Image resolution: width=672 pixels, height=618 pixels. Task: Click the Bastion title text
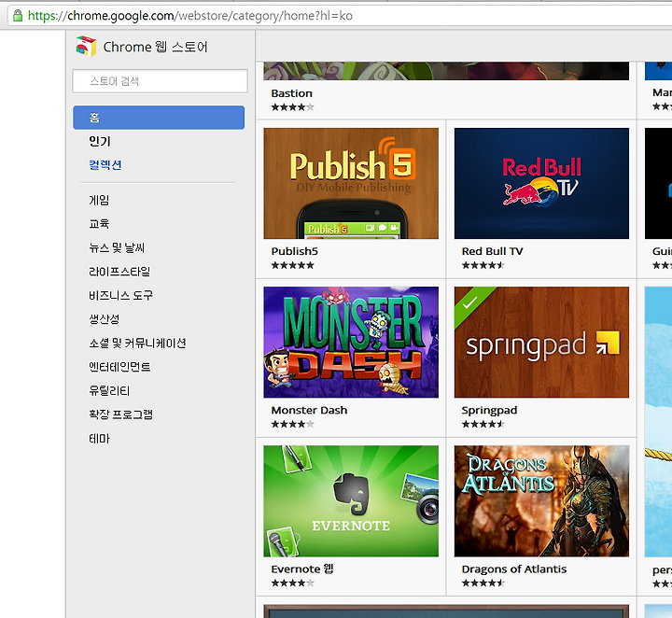291,93
